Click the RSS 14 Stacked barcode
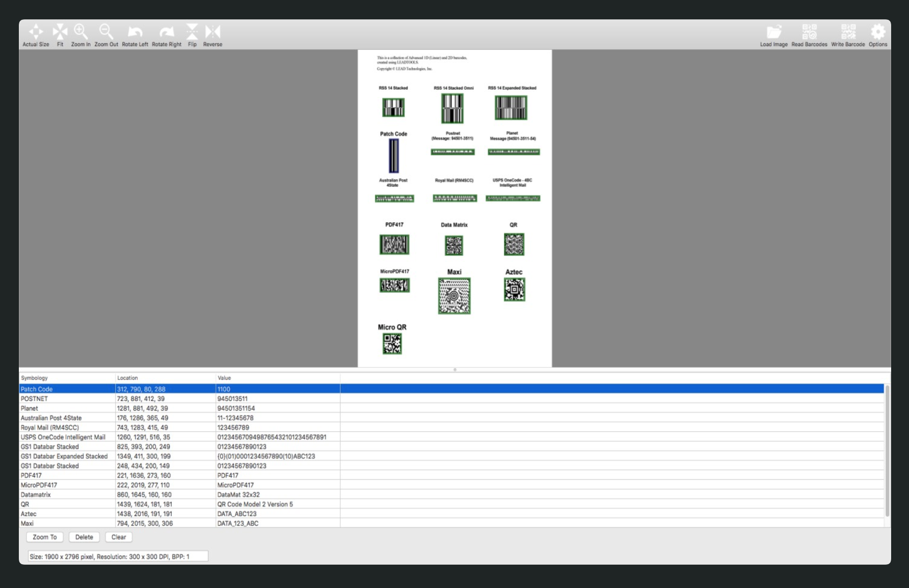The image size is (909, 588). 393,108
